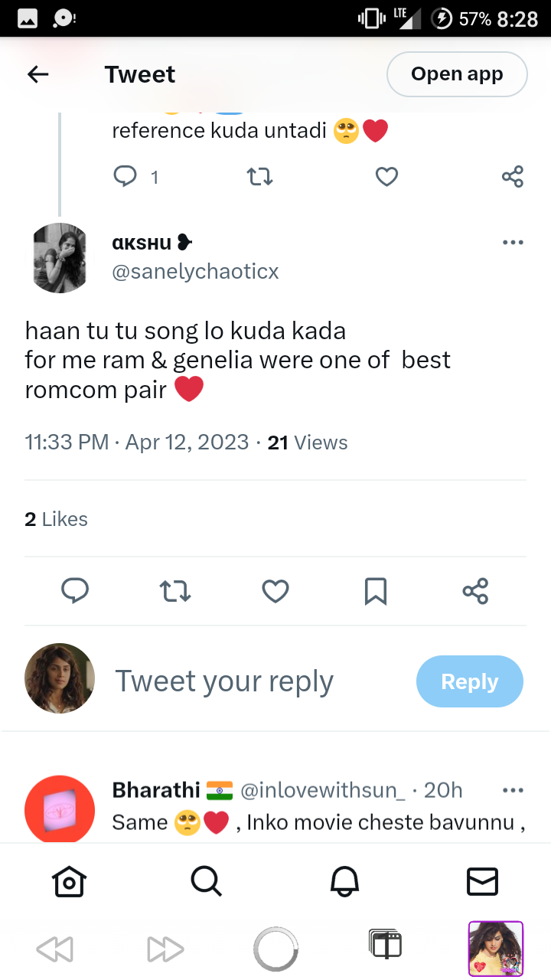The width and height of the screenshot is (551, 980).
Task: Open the Search tab
Action: click(x=207, y=881)
